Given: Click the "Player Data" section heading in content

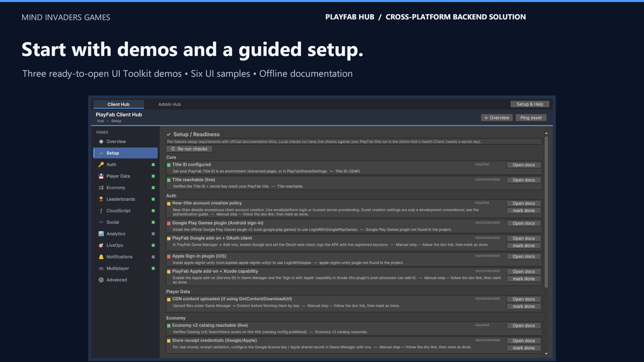Looking at the screenshot, I should click(x=179, y=292).
